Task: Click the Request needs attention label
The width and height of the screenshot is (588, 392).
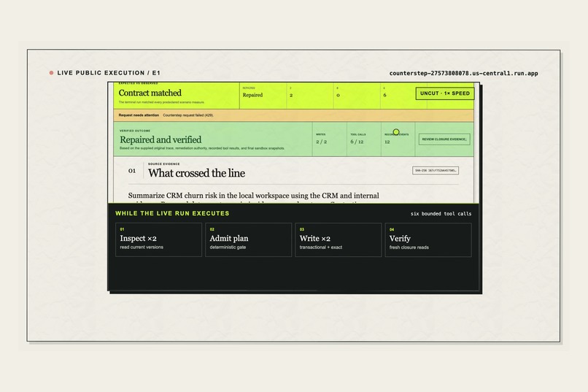Action: pyautogui.click(x=139, y=115)
